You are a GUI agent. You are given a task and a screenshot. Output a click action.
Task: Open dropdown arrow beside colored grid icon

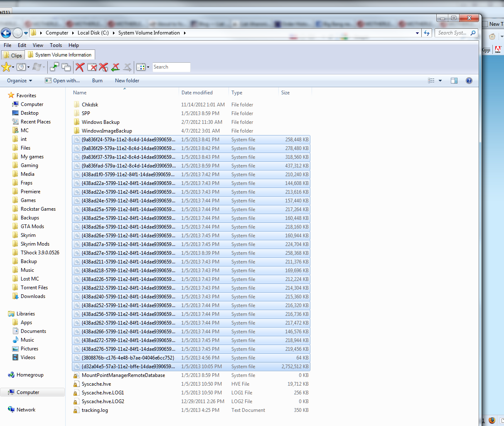(x=148, y=67)
